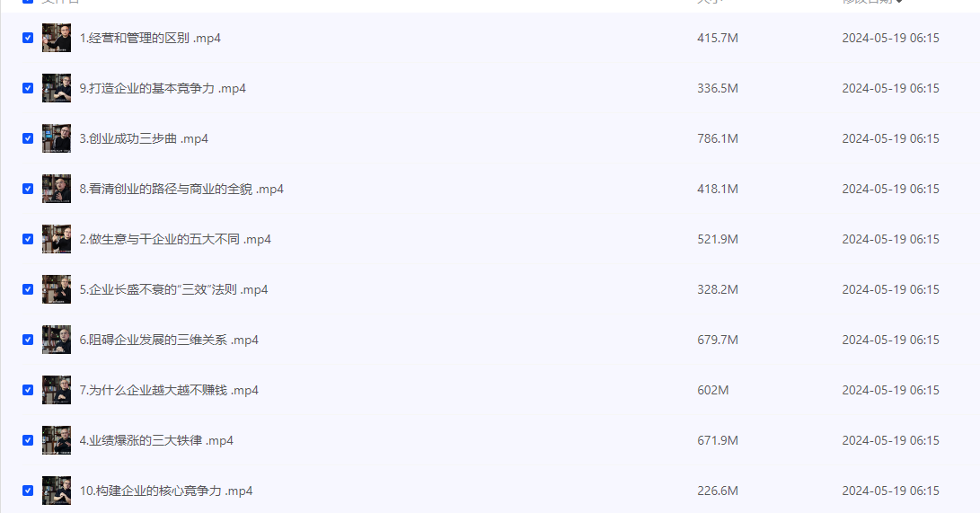Click thumbnail icon of 4.业绩爆涨的三大铁律
This screenshot has height=513, width=980.
(57, 440)
